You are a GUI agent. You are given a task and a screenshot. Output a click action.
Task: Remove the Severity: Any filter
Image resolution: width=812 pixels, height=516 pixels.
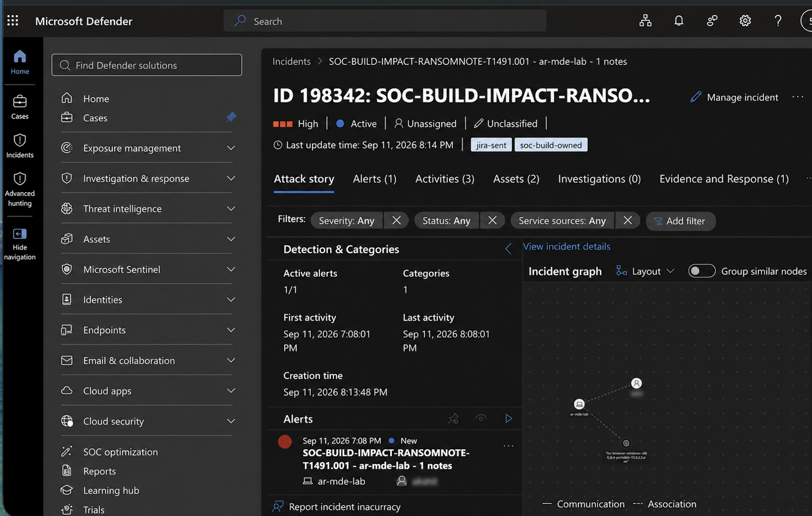[x=396, y=220]
